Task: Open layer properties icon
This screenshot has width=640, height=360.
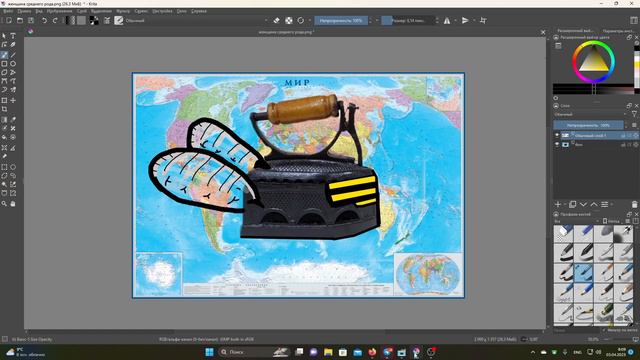Action: click(x=604, y=204)
